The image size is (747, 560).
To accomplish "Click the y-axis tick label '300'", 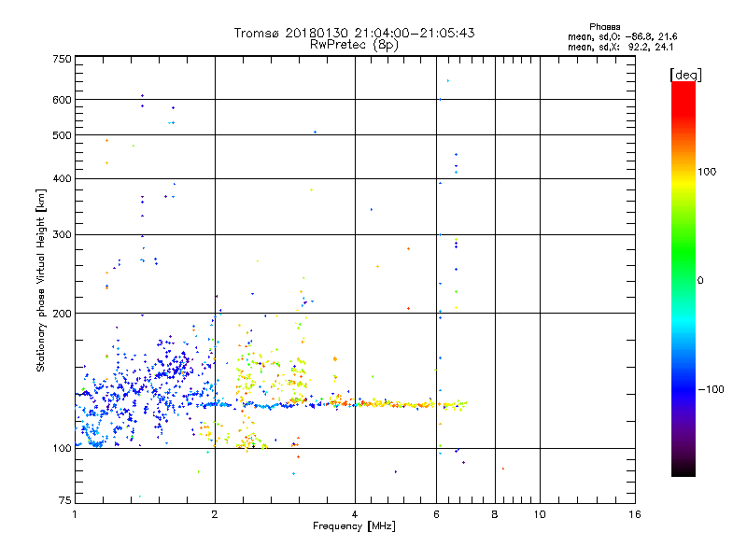I will coord(62,235).
